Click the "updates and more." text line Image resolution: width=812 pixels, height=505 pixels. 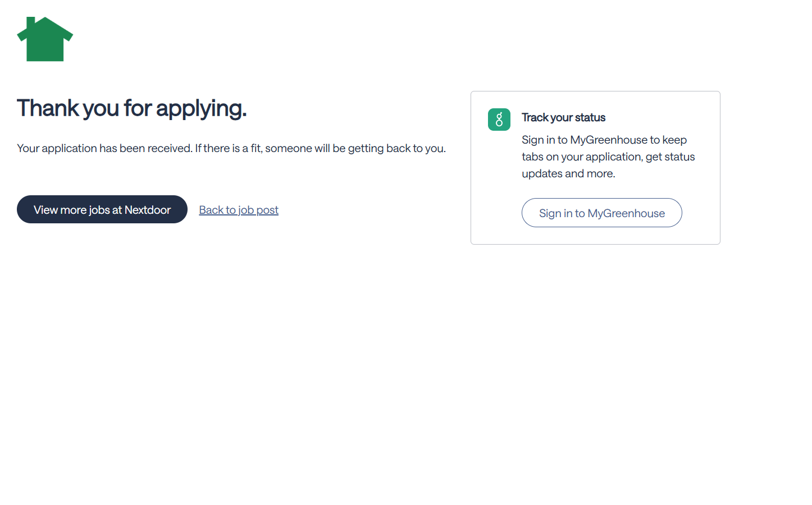(x=568, y=173)
